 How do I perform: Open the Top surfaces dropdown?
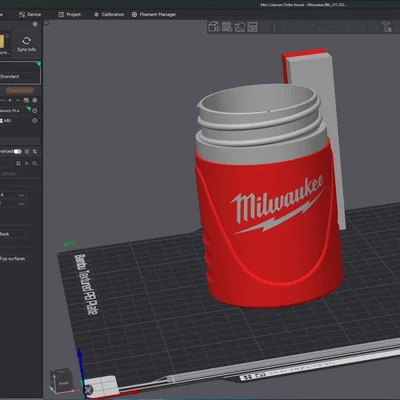(x=13, y=259)
